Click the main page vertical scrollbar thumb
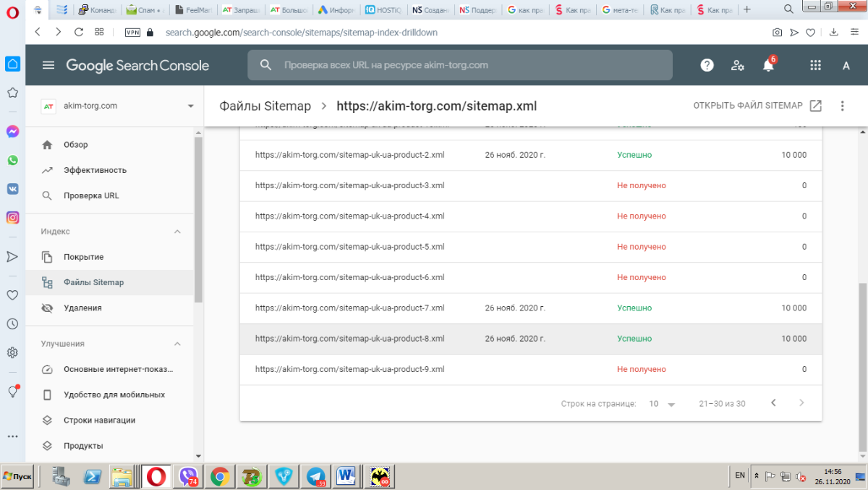 pos(862,366)
